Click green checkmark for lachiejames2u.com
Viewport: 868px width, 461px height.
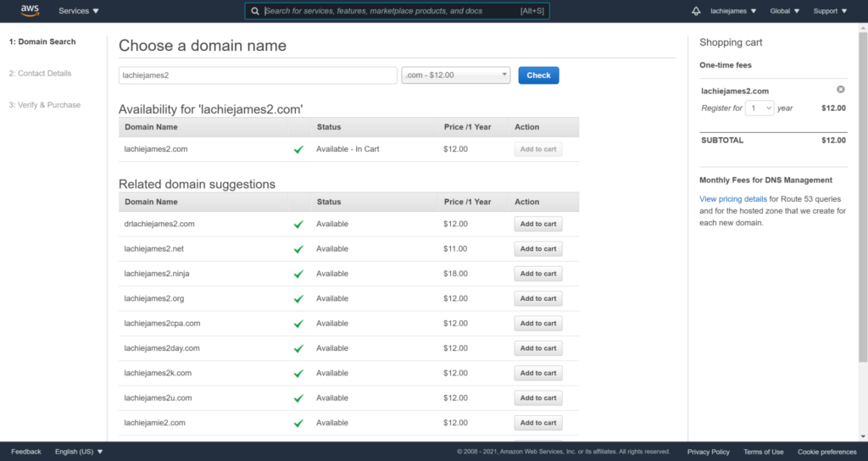(x=298, y=398)
